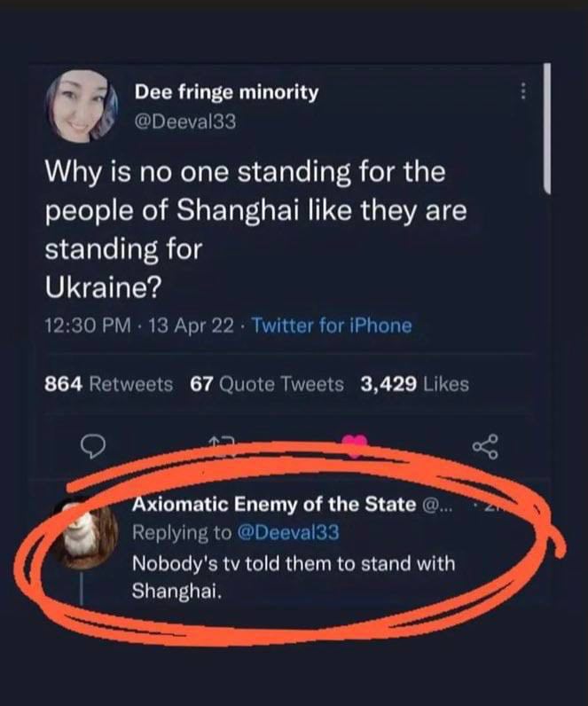Tap the retweet arrows icon
588x706 pixels.
(x=222, y=443)
